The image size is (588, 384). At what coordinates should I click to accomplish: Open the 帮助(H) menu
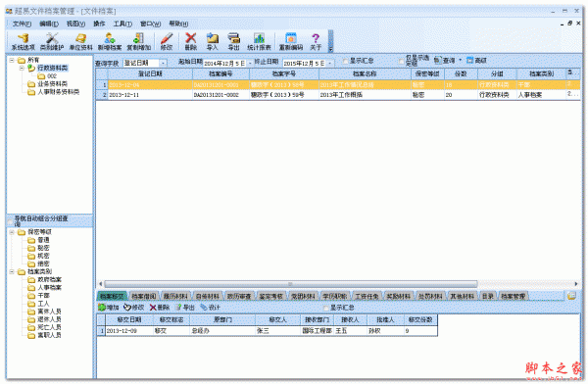click(178, 24)
